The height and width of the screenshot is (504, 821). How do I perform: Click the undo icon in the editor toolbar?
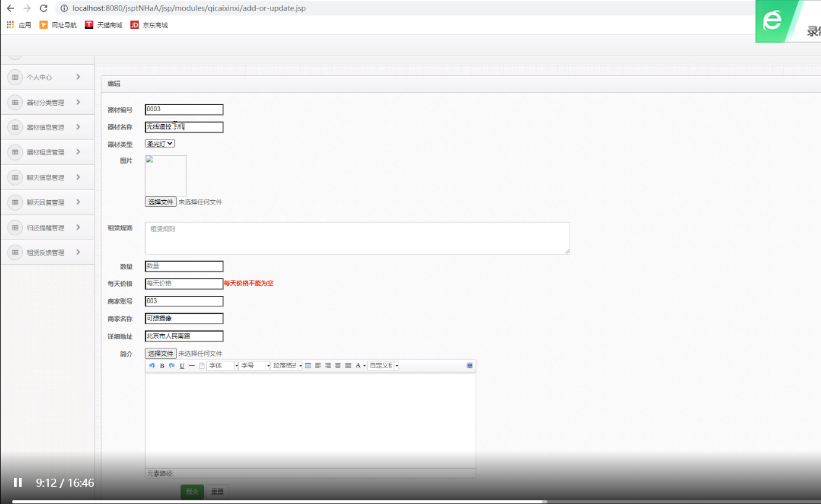pyautogui.click(x=152, y=366)
